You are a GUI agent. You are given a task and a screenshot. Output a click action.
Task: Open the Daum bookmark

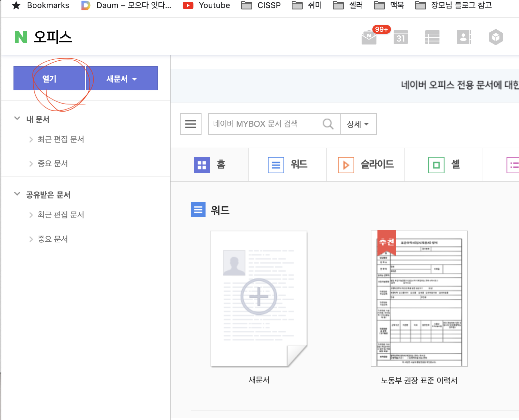click(126, 5)
